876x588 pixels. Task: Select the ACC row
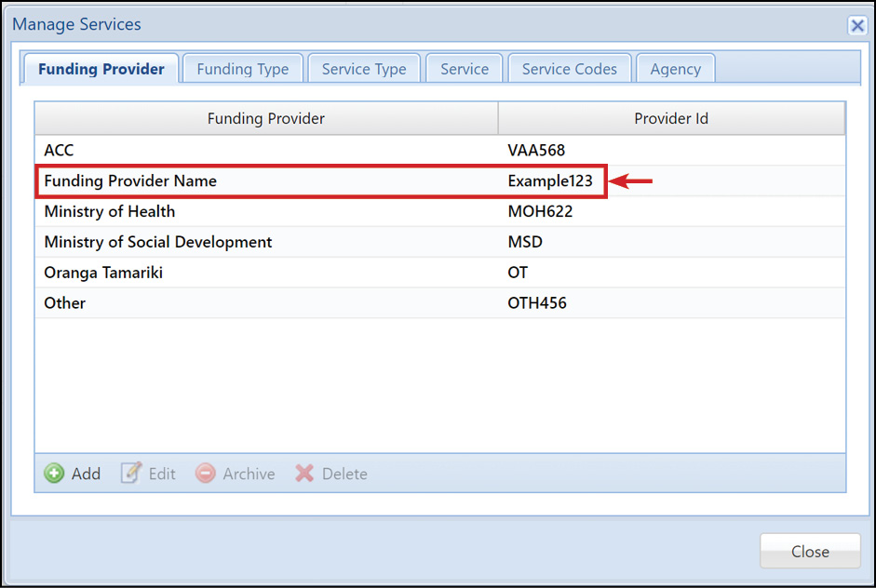[x=440, y=150]
